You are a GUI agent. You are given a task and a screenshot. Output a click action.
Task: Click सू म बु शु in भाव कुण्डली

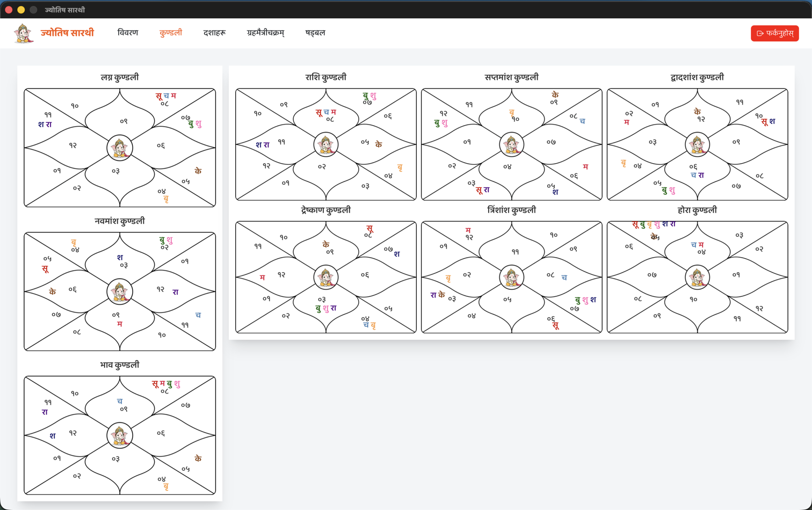(166, 383)
